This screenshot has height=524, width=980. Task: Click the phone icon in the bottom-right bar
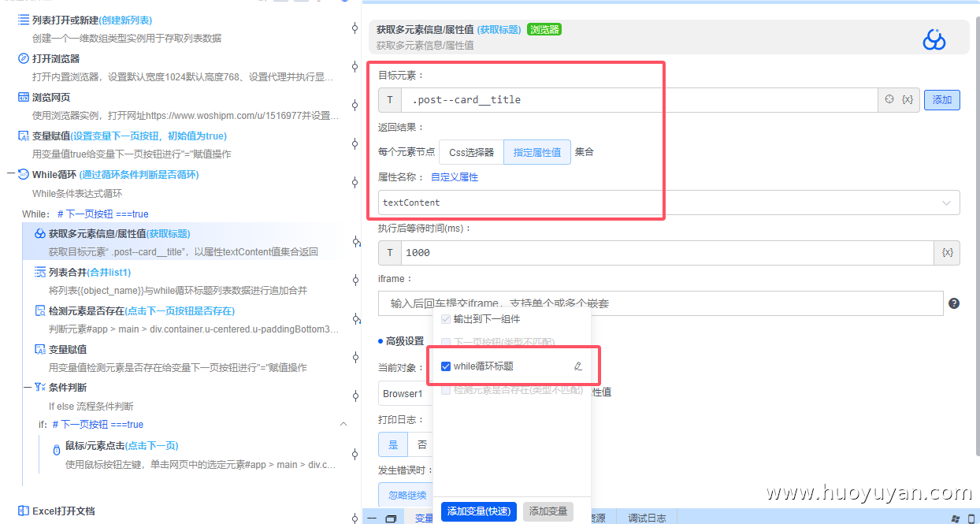pyautogui.click(x=971, y=518)
